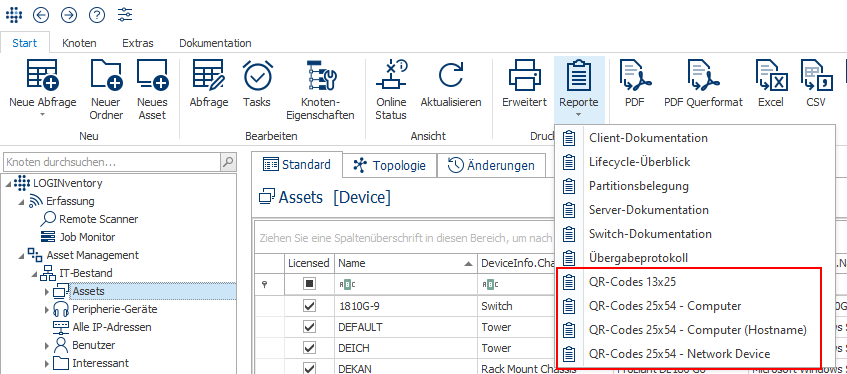Select Remote Scanner in the tree
The image size is (847, 374).
[x=98, y=219]
